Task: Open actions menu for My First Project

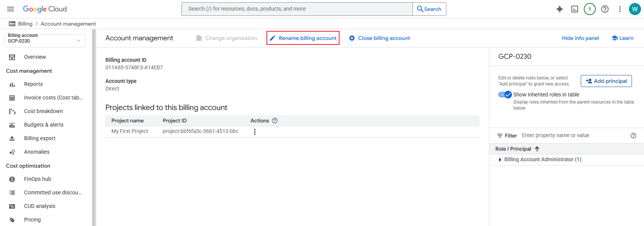Action: [x=255, y=132]
